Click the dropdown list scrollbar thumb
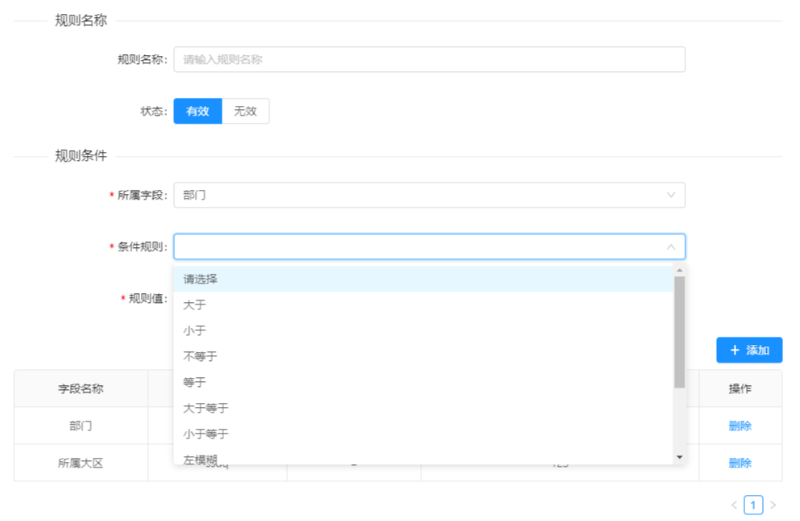Viewport: 800px width, 521px height. [679, 332]
